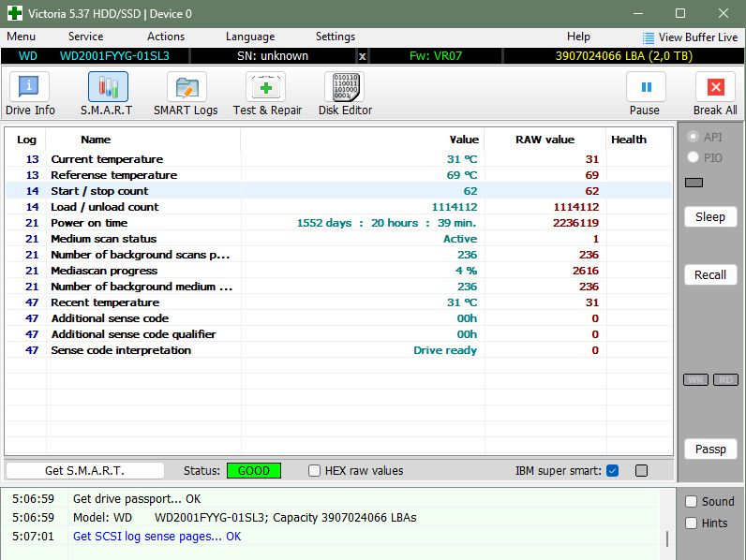Open the Test & Repair tool
This screenshot has height=560, width=746.
click(x=265, y=86)
